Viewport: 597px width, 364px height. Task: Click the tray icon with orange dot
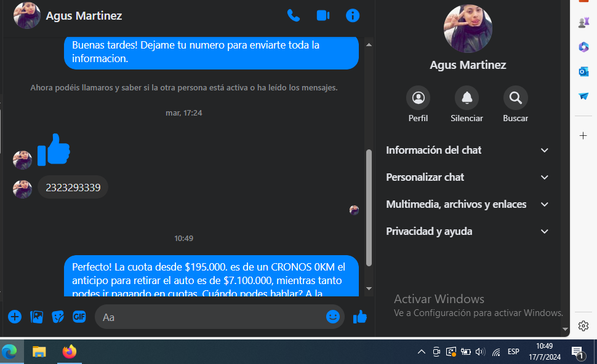(451, 352)
